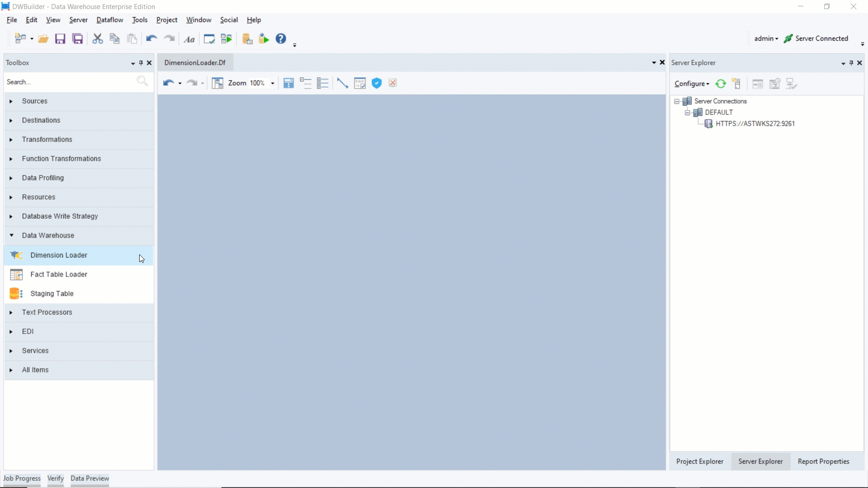Open the Dataflow menu
The width and height of the screenshot is (868, 488).
(x=109, y=20)
